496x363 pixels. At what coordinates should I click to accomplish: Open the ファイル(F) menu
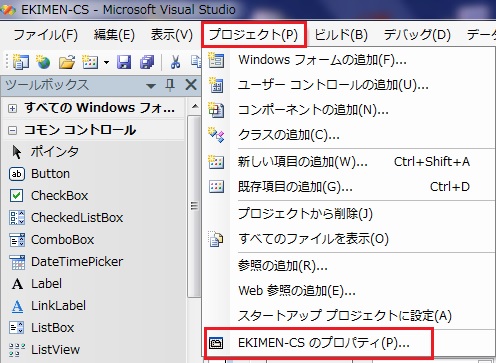click(46, 35)
